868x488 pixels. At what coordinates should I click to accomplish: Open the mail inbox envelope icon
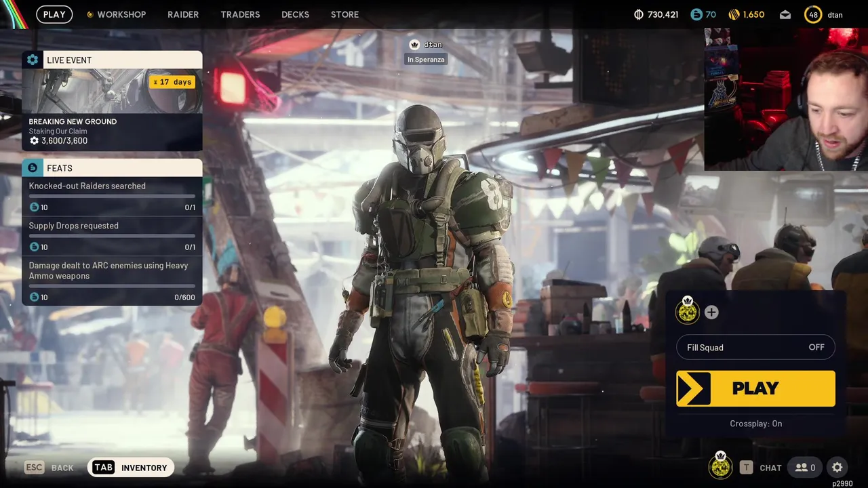(x=785, y=14)
